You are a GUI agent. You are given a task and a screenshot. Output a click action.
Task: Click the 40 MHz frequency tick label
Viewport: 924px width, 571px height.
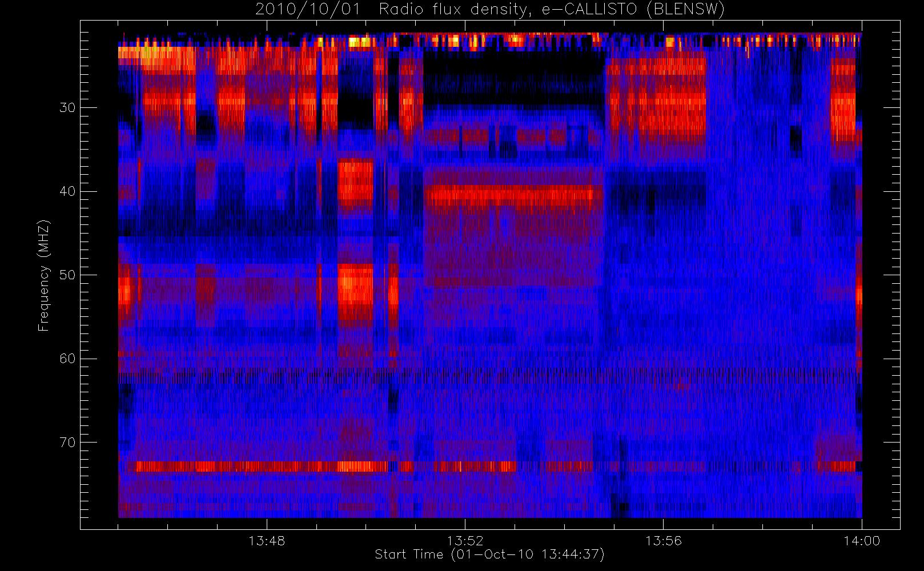(67, 191)
